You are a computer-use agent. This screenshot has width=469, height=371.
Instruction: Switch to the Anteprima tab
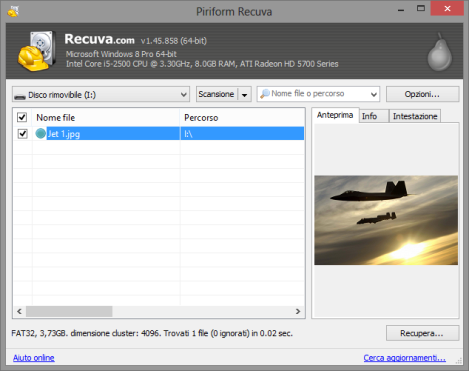coord(335,115)
